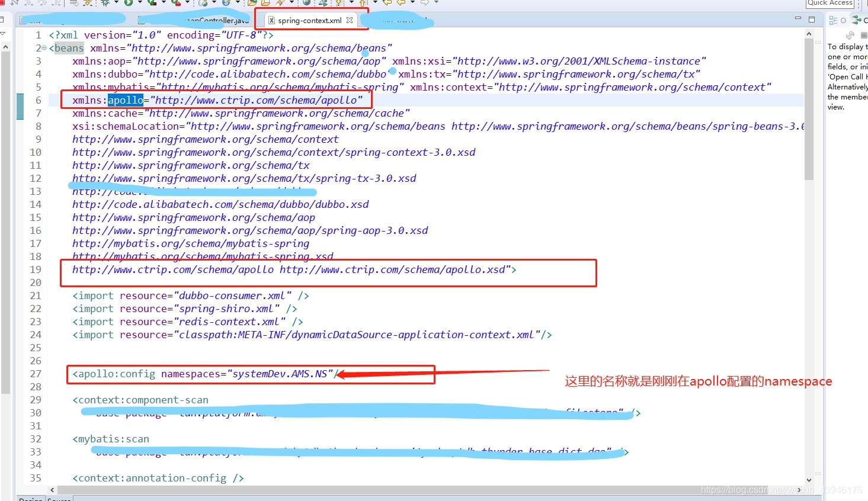Open the Outline view tab
868x501 pixels.
tap(837, 20)
